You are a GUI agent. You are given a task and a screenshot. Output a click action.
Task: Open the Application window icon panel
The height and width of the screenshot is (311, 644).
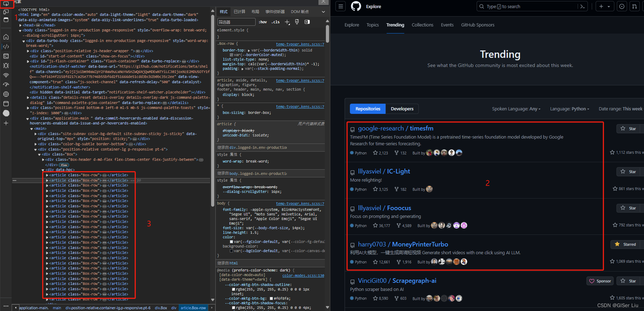point(6,104)
